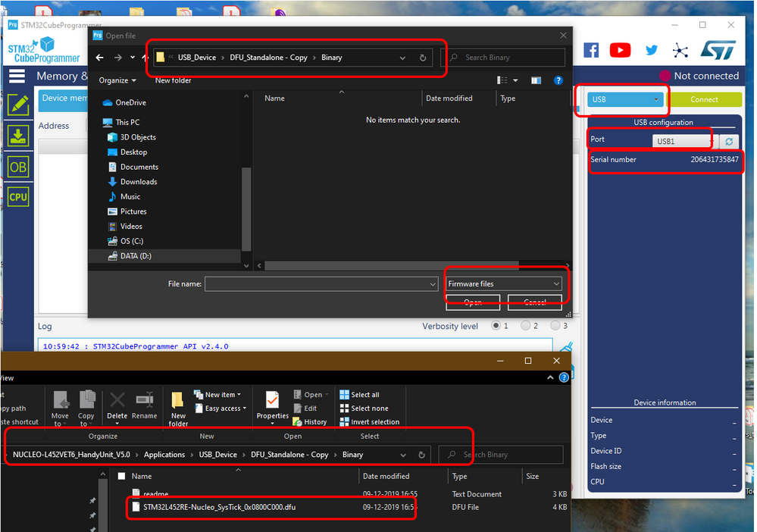757x532 pixels.
Task: Open the Firmware files type dropdown
Action: (504, 284)
